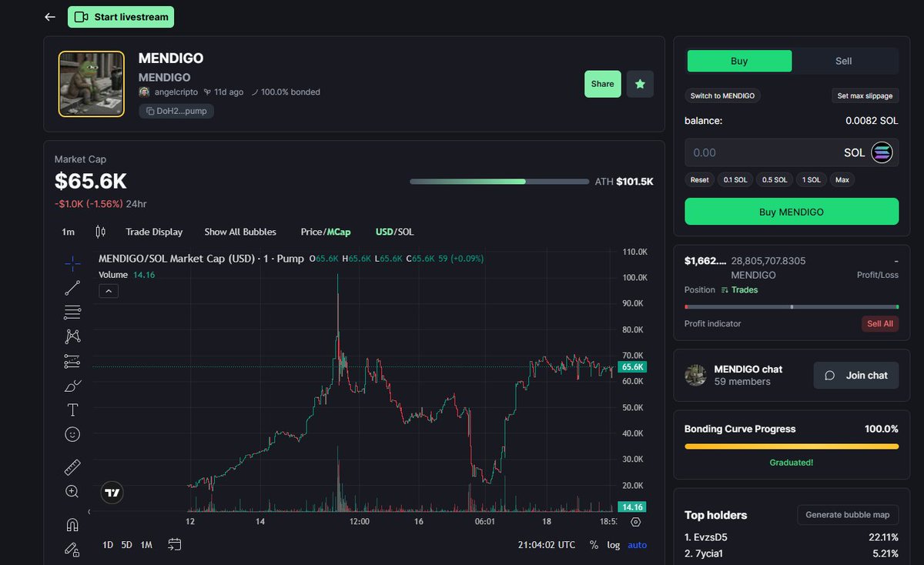Viewport: 924px width, 565px height.
Task: Open the chart settings gear icon
Action: (636, 522)
